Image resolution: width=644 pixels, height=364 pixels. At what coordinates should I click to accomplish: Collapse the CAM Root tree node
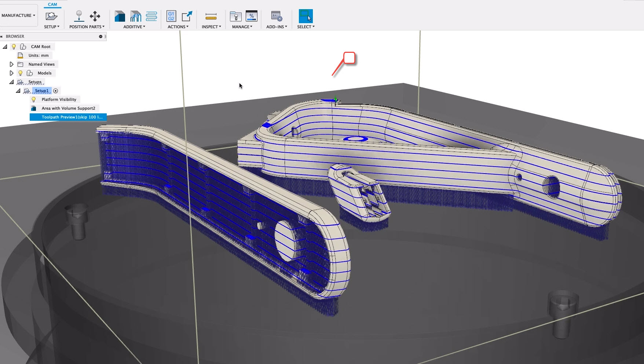(x=5, y=47)
